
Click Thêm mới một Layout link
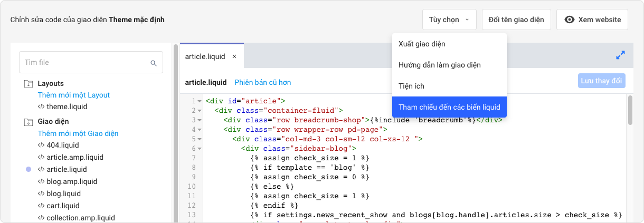(73, 95)
